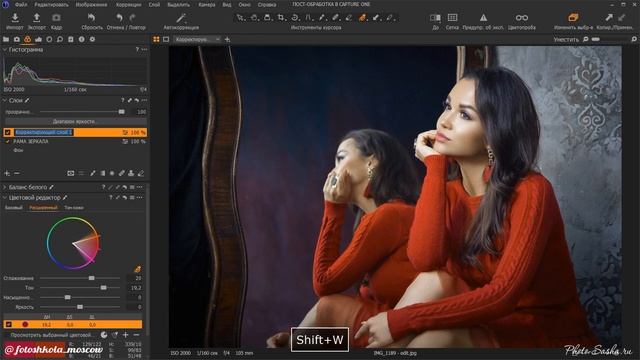Open the Изображения menu
Image resolution: width=640 pixels, height=360 pixels.
[x=91, y=4]
